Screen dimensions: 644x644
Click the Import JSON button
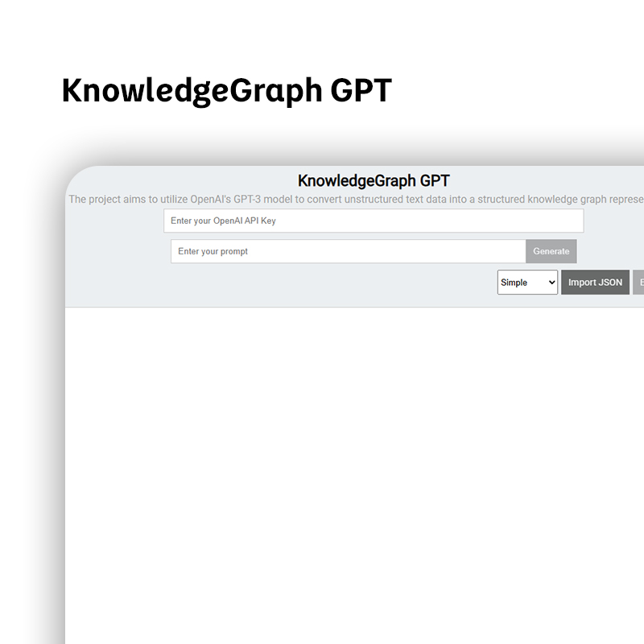point(595,283)
